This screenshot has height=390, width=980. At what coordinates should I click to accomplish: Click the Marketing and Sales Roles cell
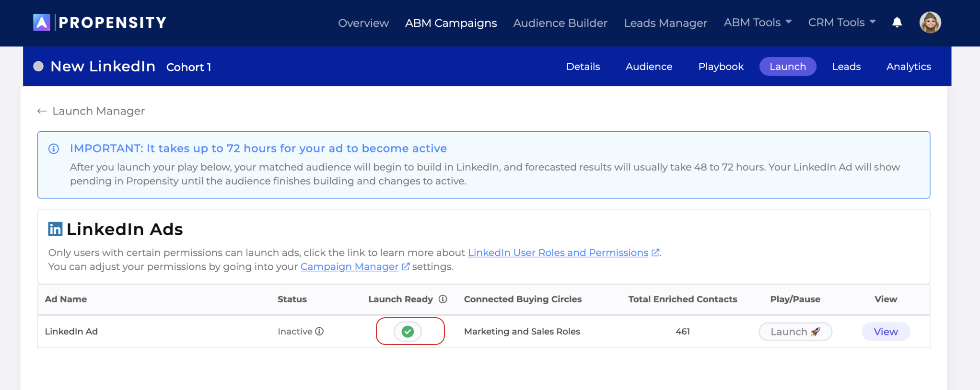click(522, 331)
